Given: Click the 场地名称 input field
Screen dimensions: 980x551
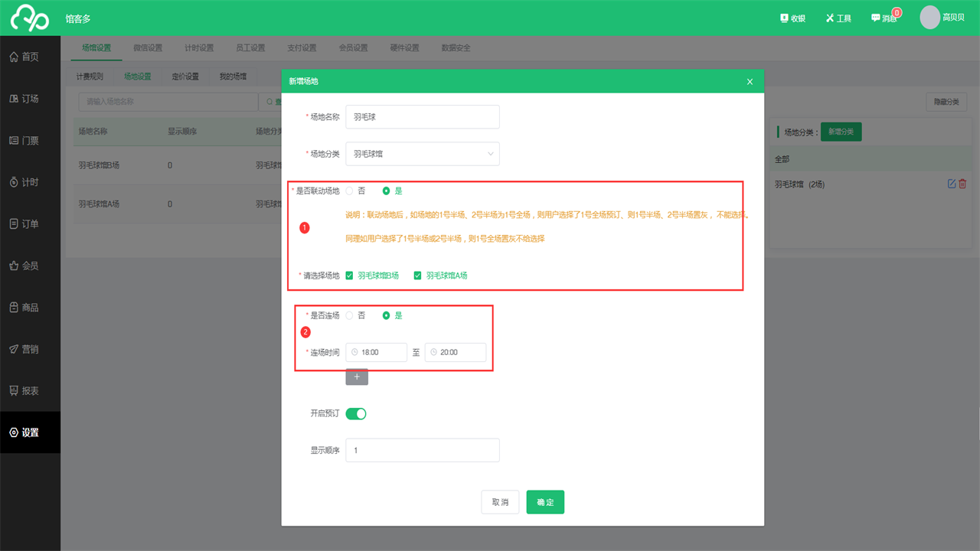Looking at the screenshot, I should point(422,117).
